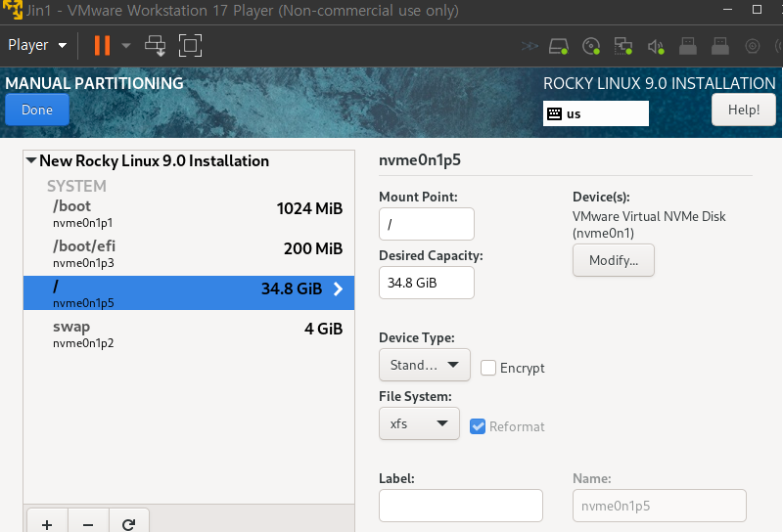Click the hard disk device icon

[x=558, y=46]
